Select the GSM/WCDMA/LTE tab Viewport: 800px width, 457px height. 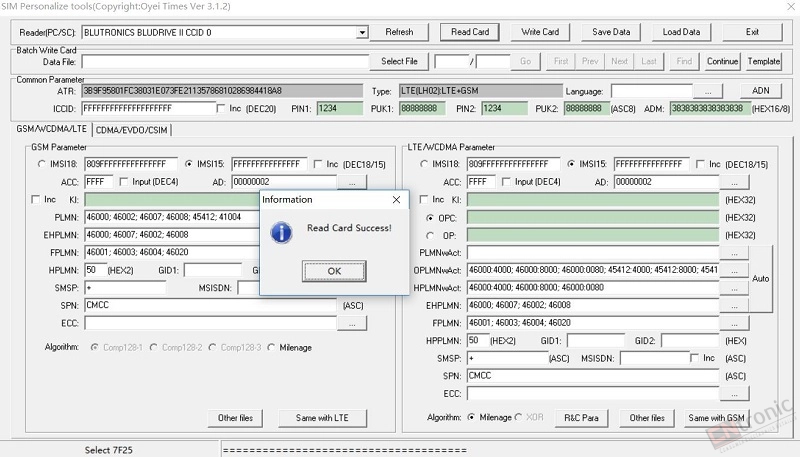coord(51,129)
